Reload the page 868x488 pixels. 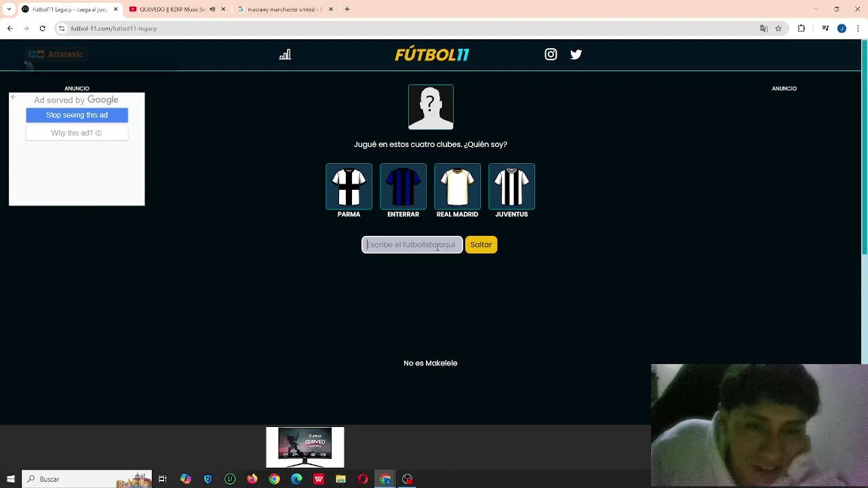(x=43, y=28)
